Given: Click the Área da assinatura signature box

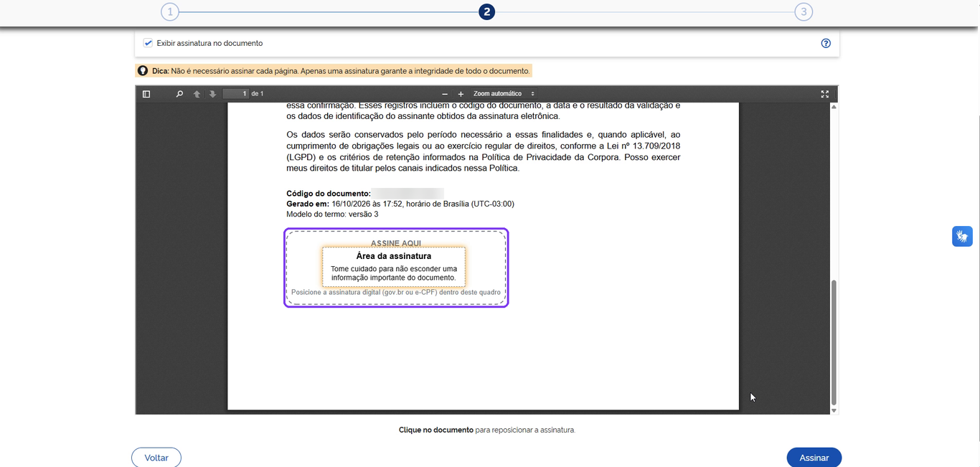Looking at the screenshot, I should [x=394, y=266].
